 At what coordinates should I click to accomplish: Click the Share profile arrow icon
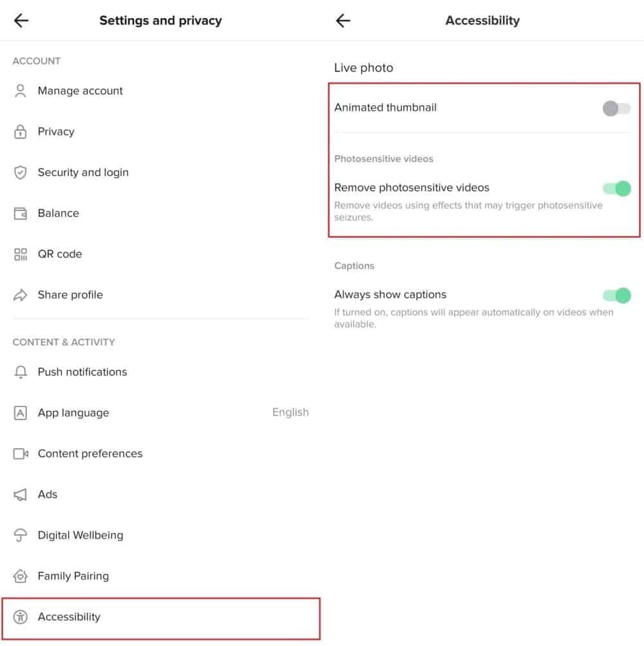pos(21,295)
